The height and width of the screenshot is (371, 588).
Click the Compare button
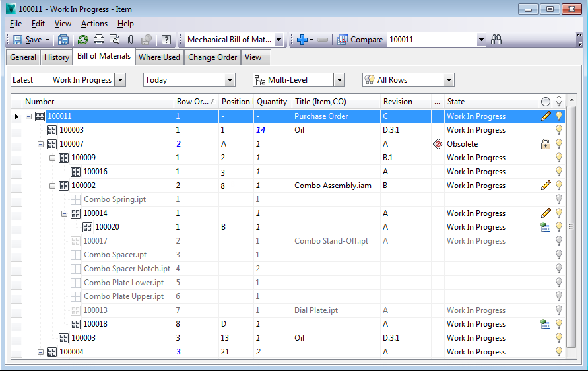tap(360, 40)
